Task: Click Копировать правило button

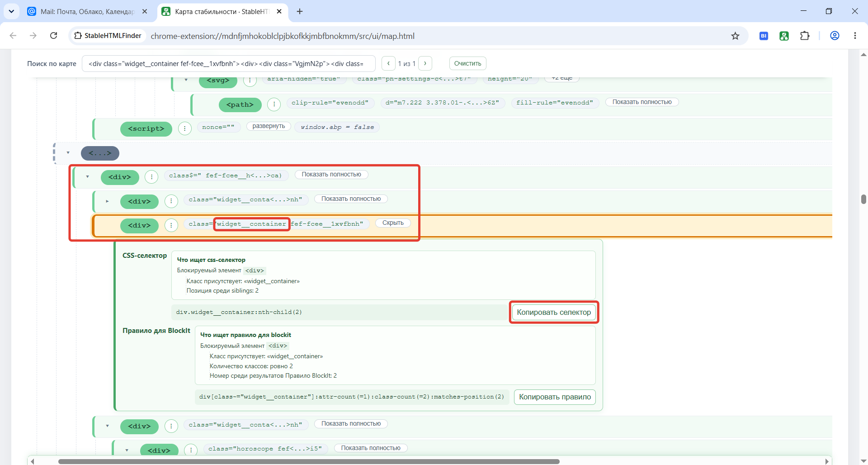Action: click(555, 397)
